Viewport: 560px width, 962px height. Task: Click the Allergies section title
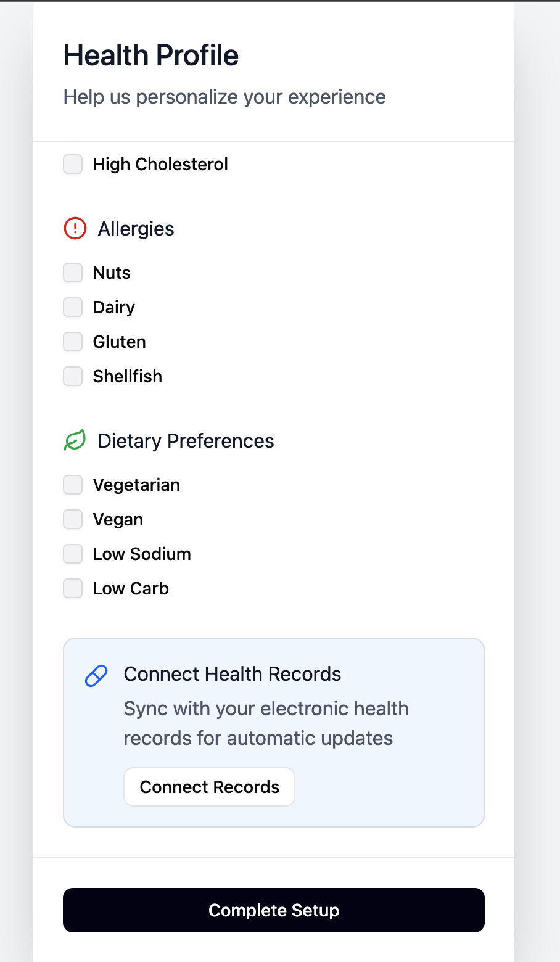coord(136,229)
